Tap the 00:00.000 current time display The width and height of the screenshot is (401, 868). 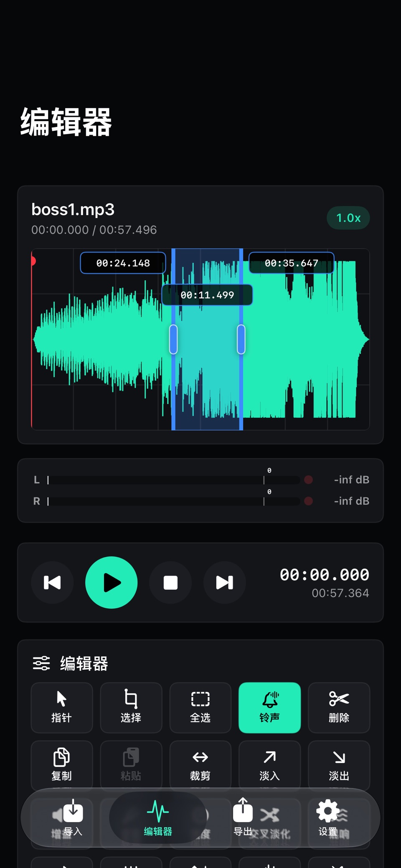pyautogui.click(x=325, y=575)
